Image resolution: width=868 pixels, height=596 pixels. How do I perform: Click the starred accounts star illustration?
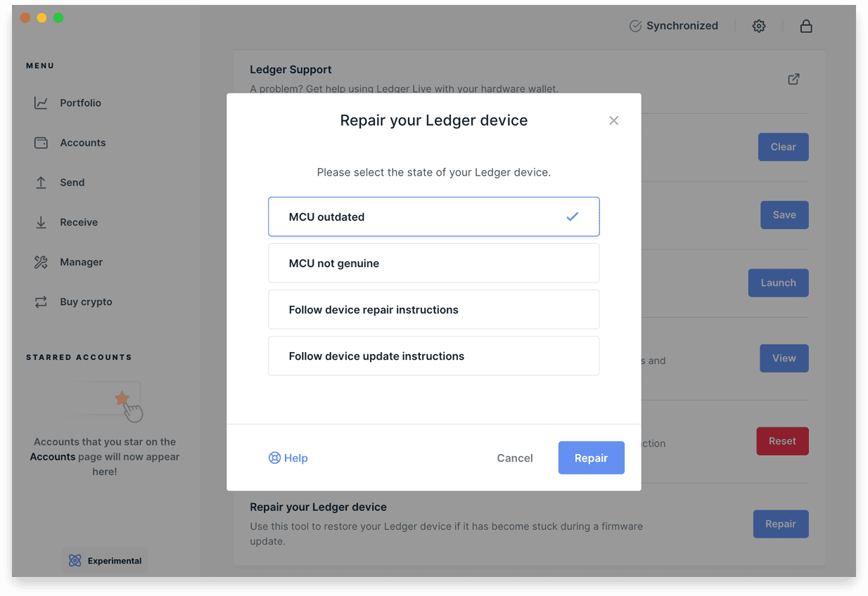[122, 399]
